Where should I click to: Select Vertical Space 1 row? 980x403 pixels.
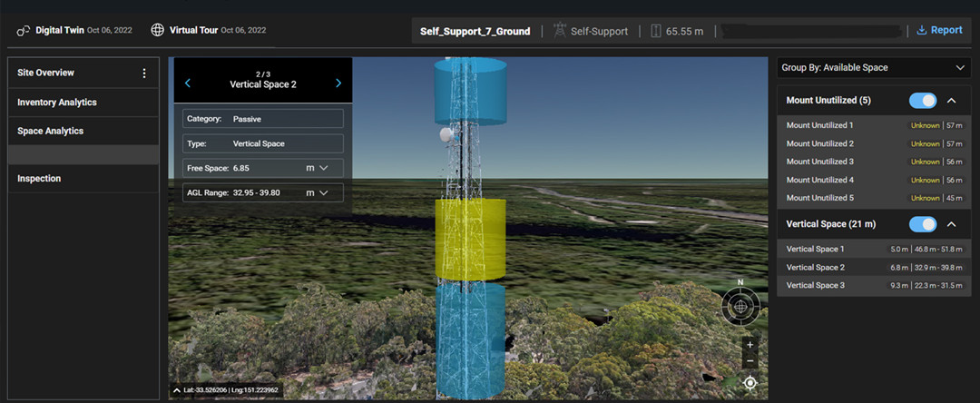click(x=874, y=250)
